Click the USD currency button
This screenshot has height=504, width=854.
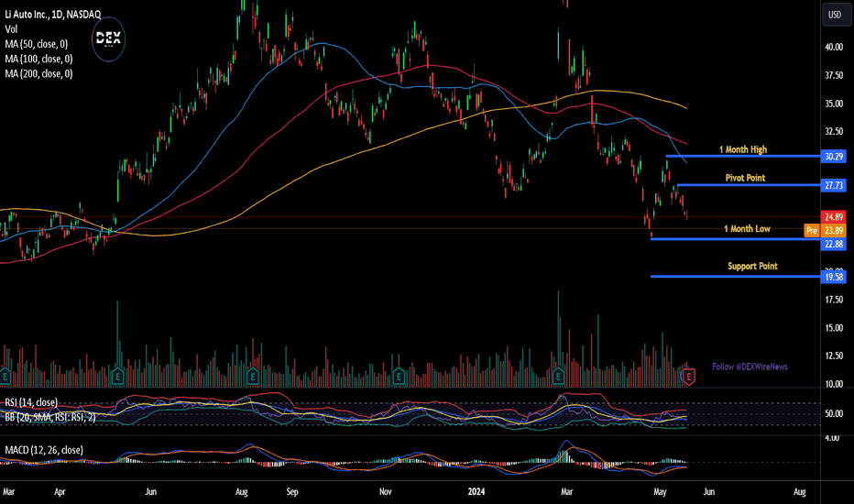(835, 15)
